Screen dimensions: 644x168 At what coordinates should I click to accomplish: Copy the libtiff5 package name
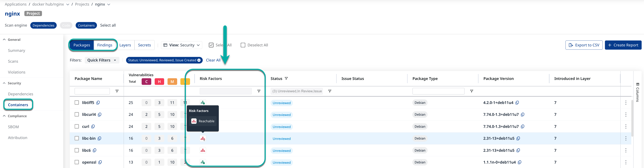click(98, 103)
